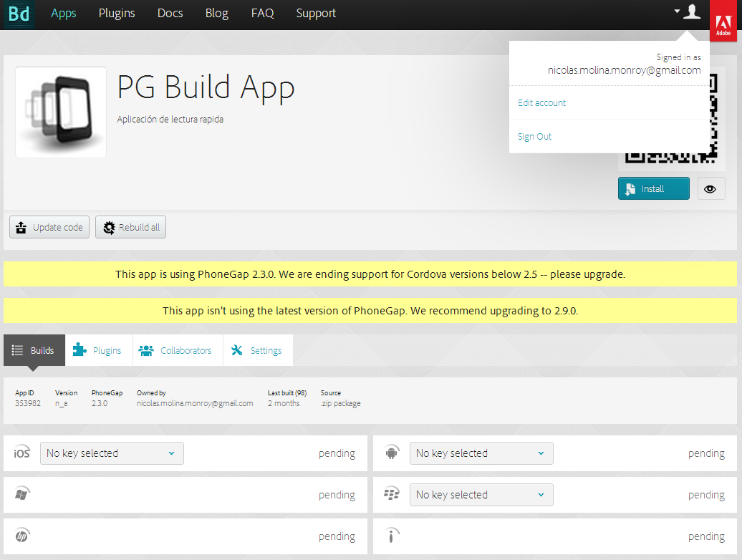Click Sign Out in account menu

535,136
